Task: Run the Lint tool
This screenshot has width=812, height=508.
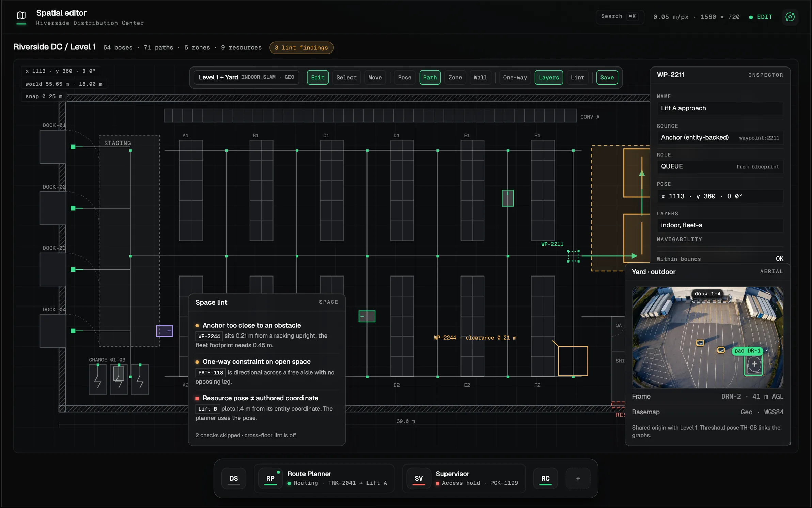Action: pos(577,77)
